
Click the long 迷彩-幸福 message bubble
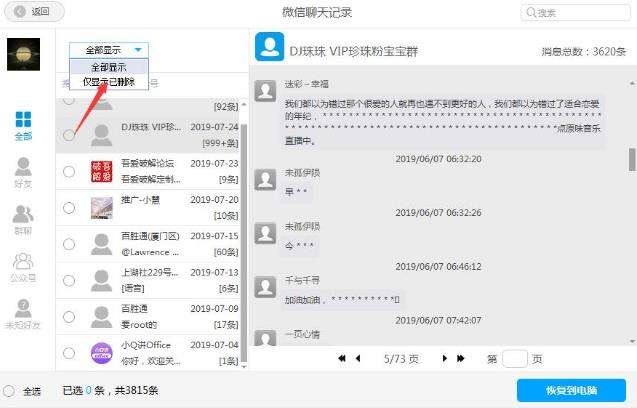(x=443, y=122)
